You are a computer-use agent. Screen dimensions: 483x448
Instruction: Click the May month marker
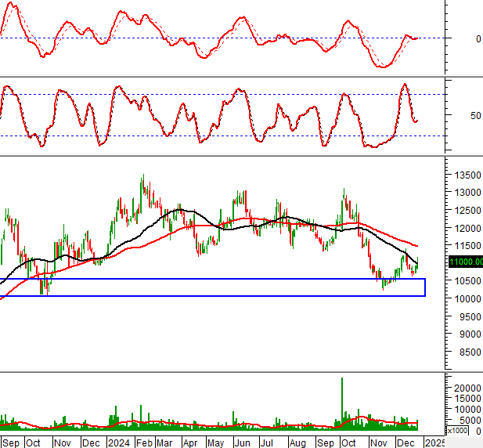click(x=214, y=442)
